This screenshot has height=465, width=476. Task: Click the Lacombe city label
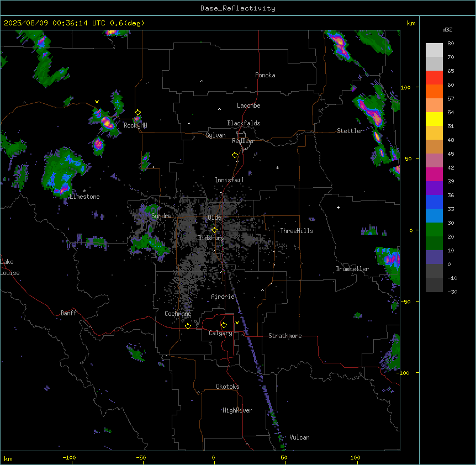[248, 105]
